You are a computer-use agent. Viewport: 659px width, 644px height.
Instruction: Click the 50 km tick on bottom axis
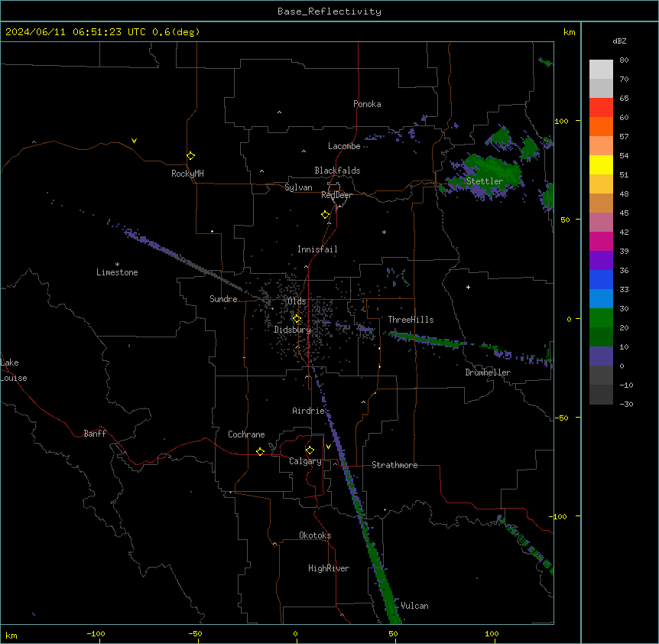[393, 633]
